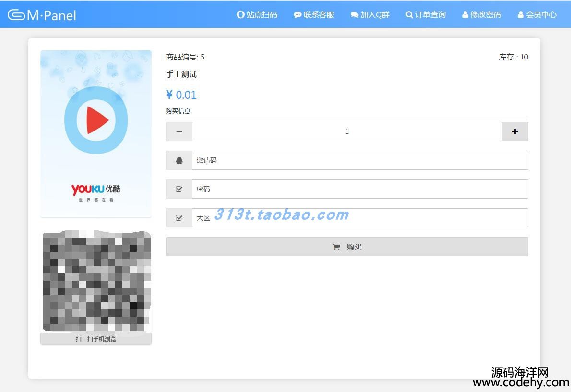Go to 修改密码 page

click(x=481, y=15)
